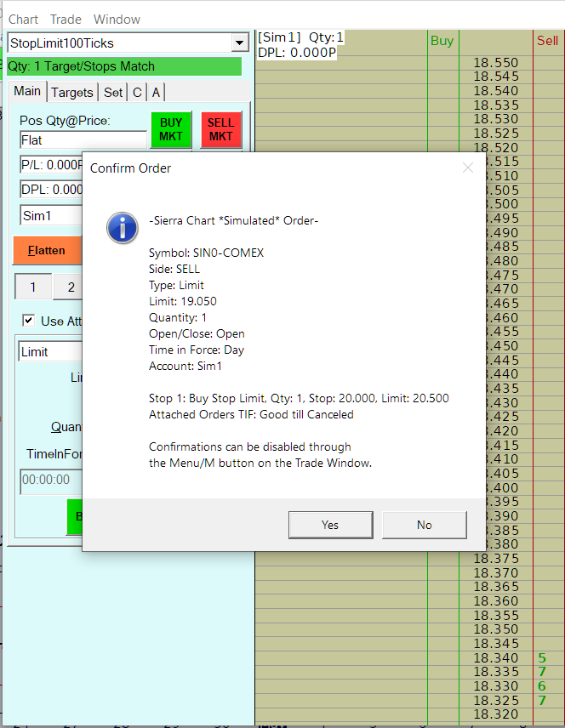This screenshot has height=728, width=565.
Task: Click the 18.535 price row
Action: (x=496, y=105)
